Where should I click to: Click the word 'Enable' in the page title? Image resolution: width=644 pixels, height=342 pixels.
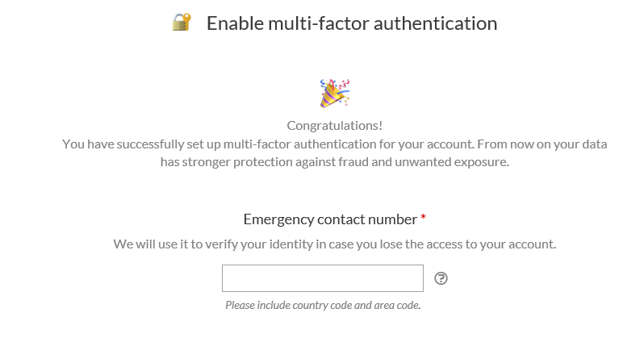(235, 23)
